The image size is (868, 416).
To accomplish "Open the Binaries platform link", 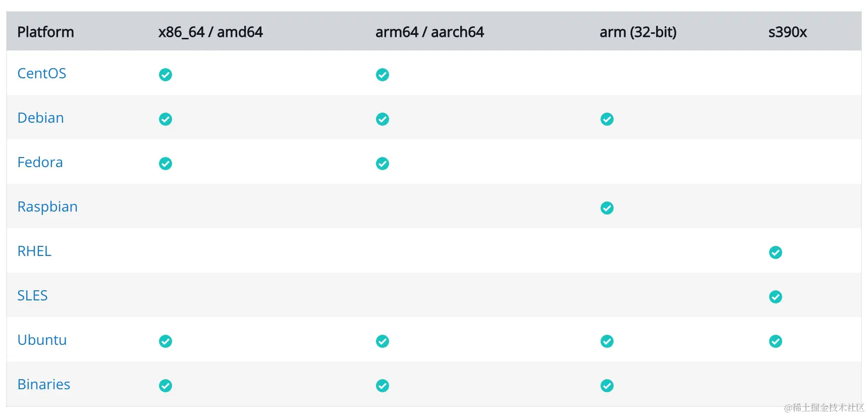I will pyautogui.click(x=44, y=385).
